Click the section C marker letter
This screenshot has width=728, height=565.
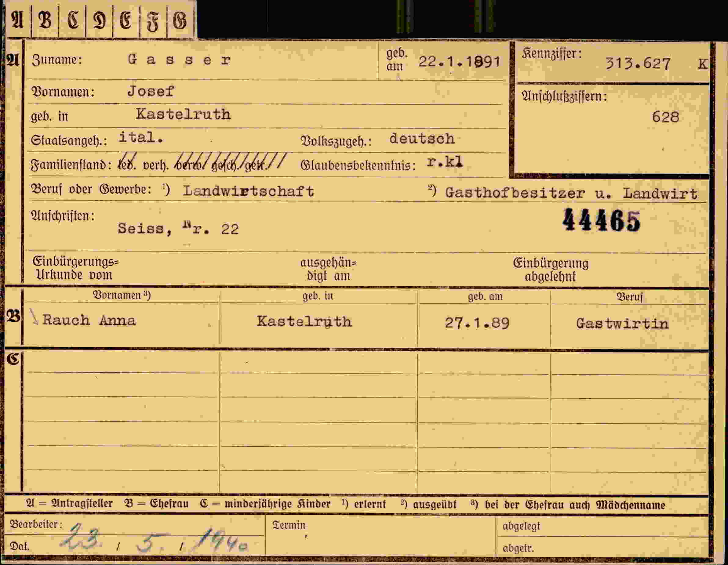pyautogui.click(x=13, y=359)
